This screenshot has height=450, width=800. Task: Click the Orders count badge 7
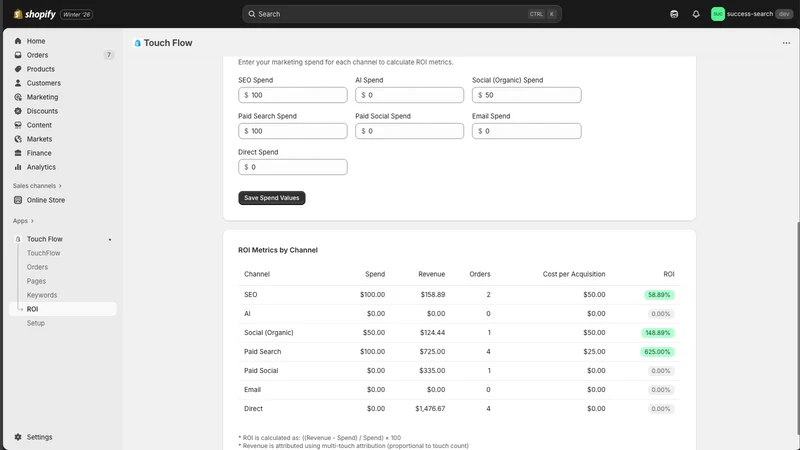point(108,55)
